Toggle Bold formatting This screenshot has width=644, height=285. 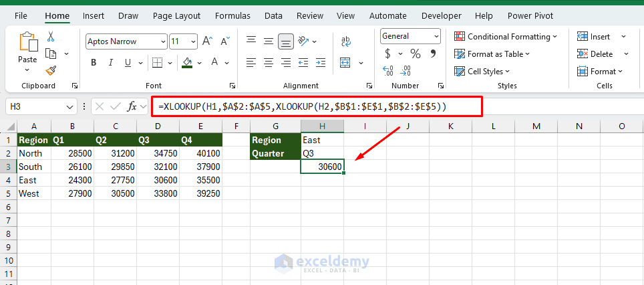pyautogui.click(x=94, y=62)
